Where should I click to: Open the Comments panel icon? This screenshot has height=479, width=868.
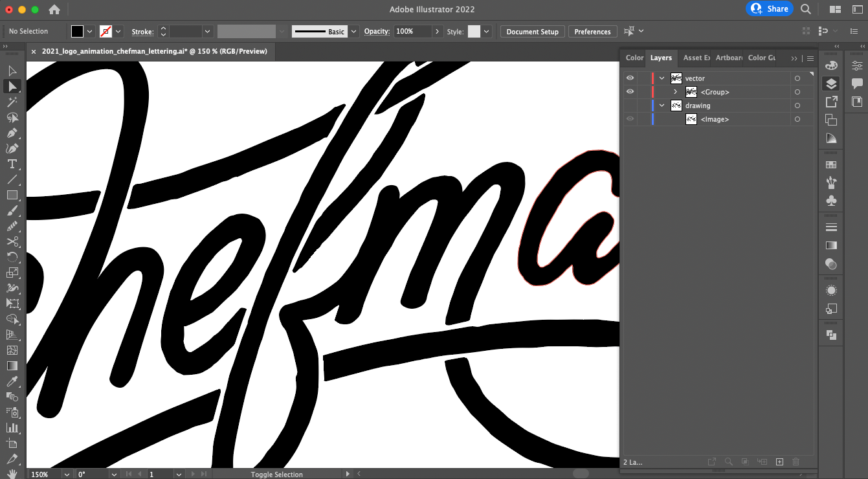(857, 84)
